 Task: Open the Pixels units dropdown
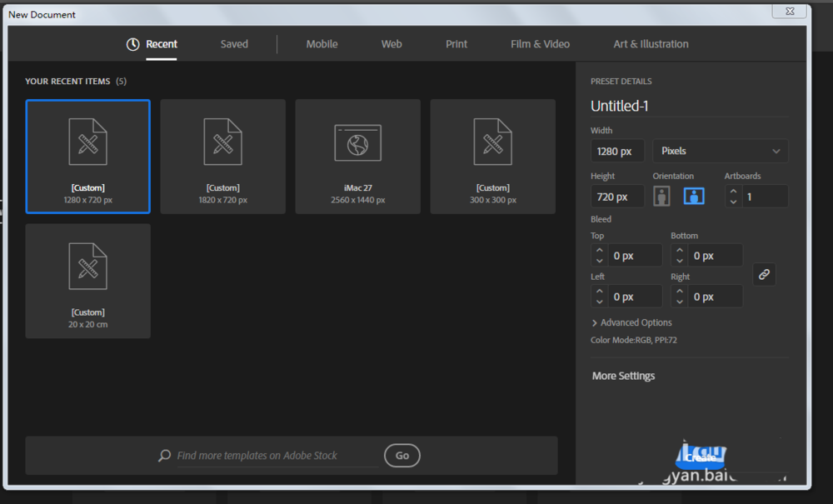721,151
